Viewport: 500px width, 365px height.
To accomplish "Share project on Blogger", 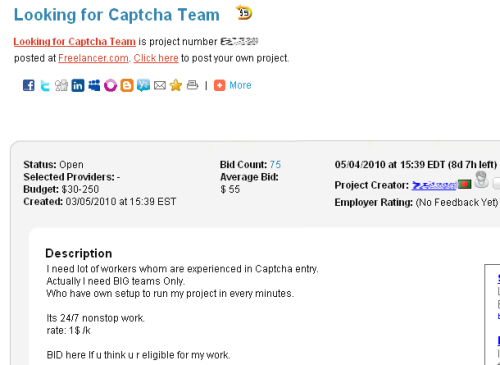I will coord(127,85).
